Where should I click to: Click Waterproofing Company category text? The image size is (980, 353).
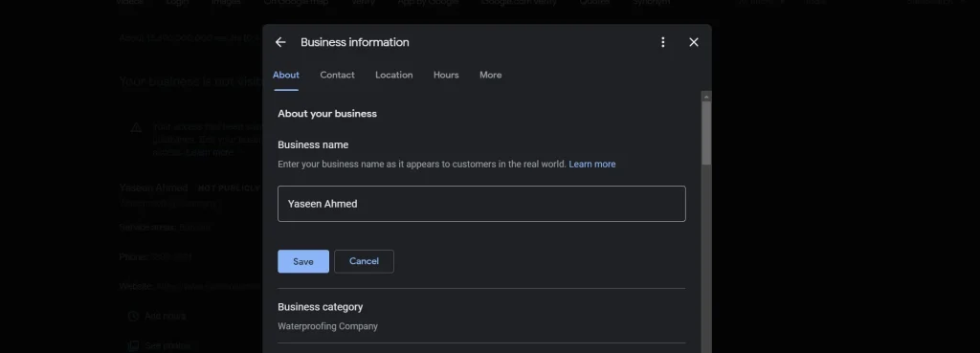point(327,326)
